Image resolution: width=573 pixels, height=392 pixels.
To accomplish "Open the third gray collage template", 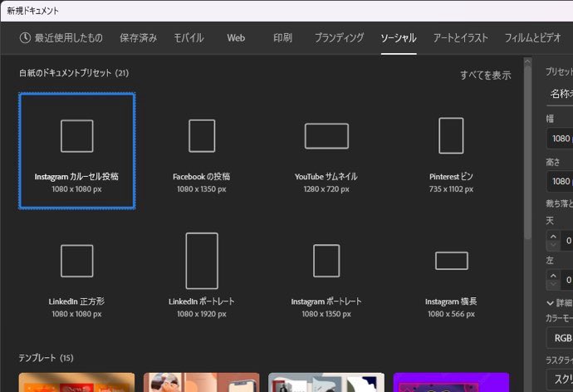I will pyautogui.click(x=326, y=383).
